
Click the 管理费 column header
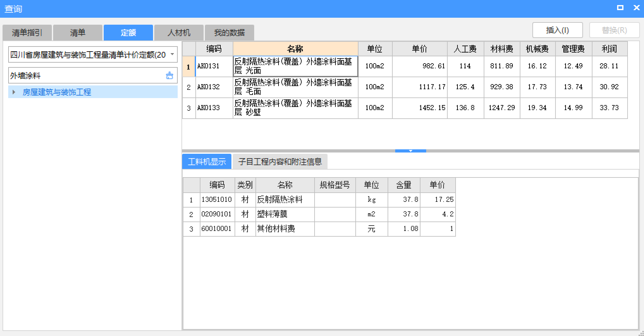tap(573, 49)
